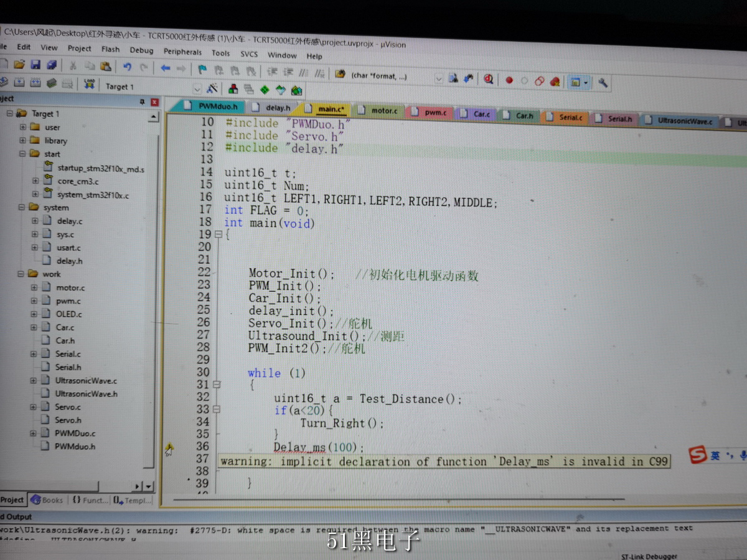The height and width of the screenshot is (560, 747).
Task: Open the Peripherals menu
Action: pyautogui.click(x=182, y=52)
